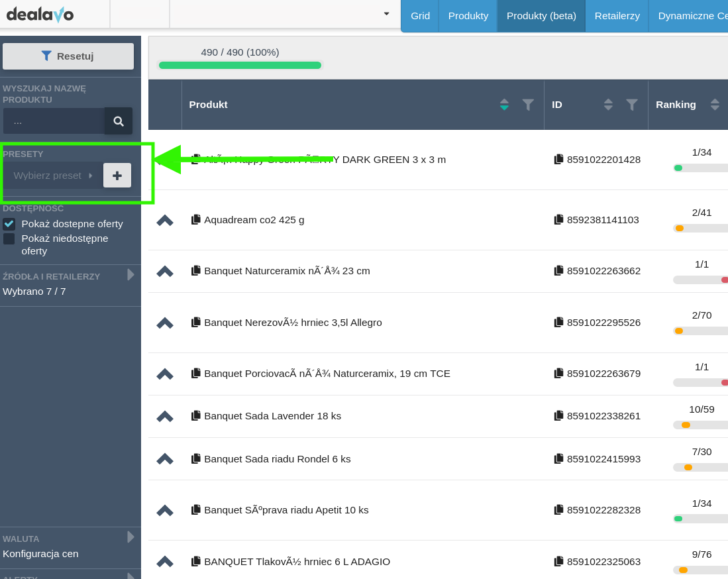Click the search magnifier icon button

coord(119,121)
